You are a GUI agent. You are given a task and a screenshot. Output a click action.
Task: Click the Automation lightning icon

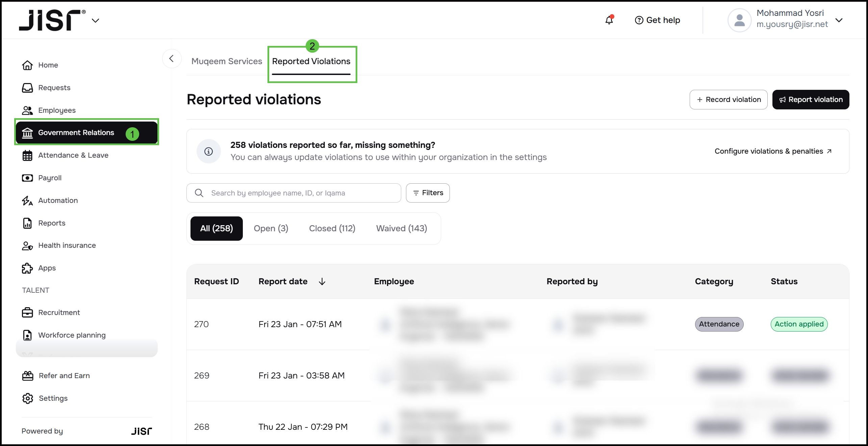pos(27,201)
